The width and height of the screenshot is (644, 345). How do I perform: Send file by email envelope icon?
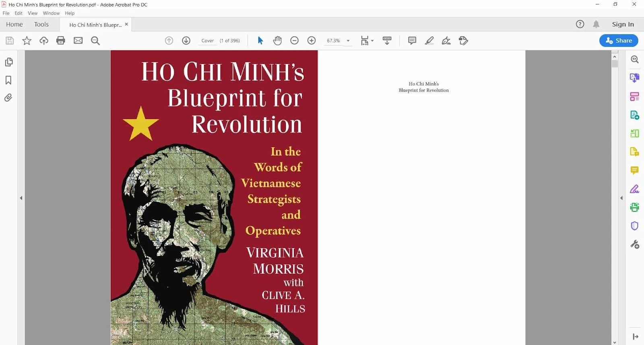point(78,41)
